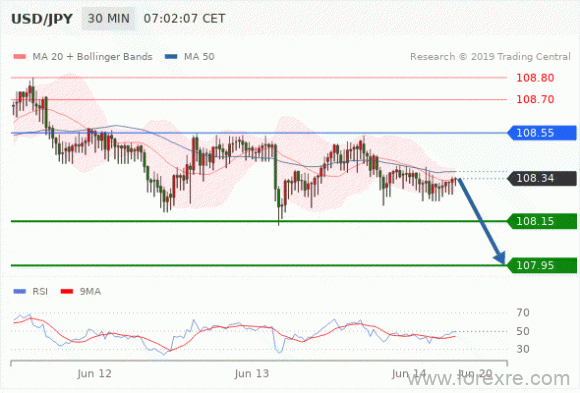Click the Jun 13 date axis label
Image resolution: width=580 pixels, height=393 pixels.
point(252,373)
